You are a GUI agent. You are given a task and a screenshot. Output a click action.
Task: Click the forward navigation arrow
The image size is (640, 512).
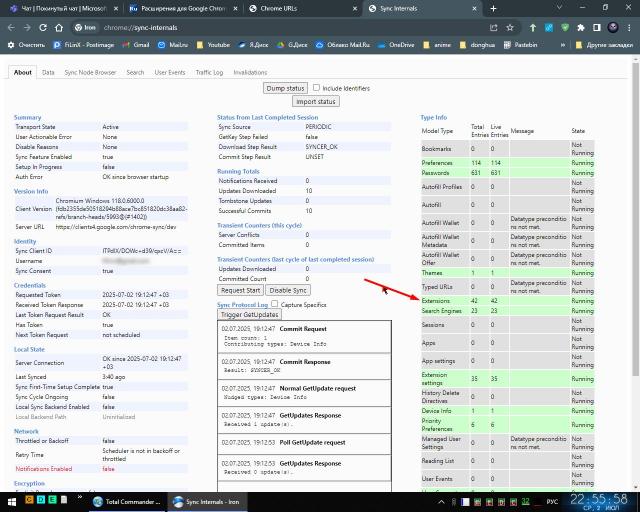[27, 28]
